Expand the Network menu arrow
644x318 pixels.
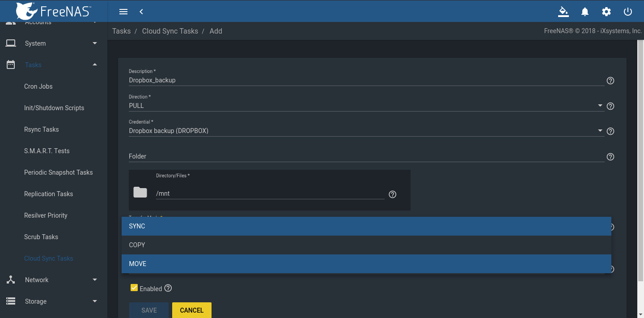(95, 280)
